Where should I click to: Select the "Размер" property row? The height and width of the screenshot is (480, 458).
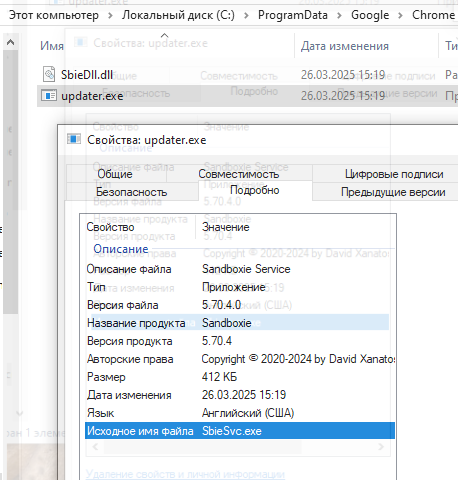coord(240,377)
